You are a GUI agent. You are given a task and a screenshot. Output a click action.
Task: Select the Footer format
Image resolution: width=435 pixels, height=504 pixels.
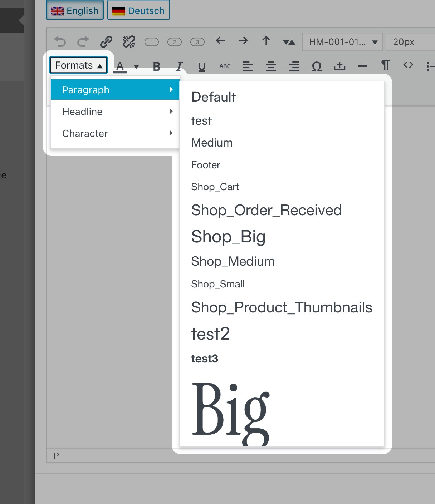pos(282,165)
